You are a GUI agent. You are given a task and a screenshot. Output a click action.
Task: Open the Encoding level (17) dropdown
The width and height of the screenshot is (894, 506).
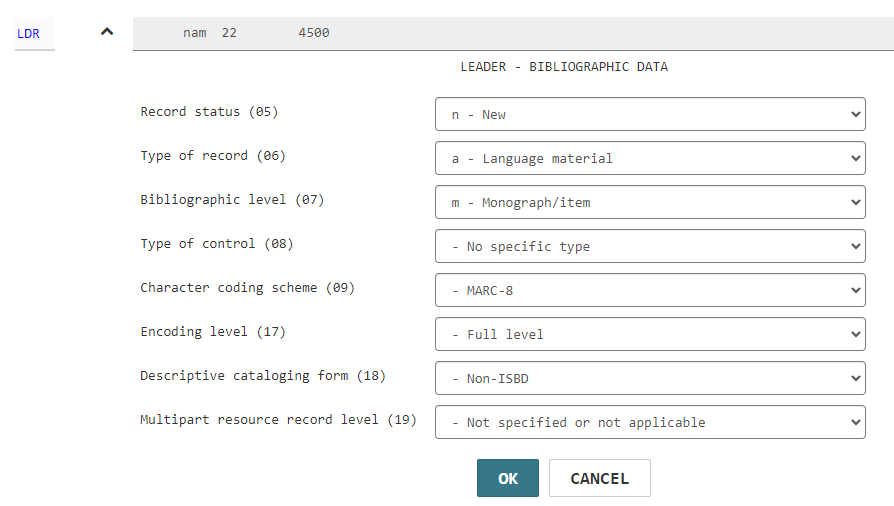tap(650, 334)
